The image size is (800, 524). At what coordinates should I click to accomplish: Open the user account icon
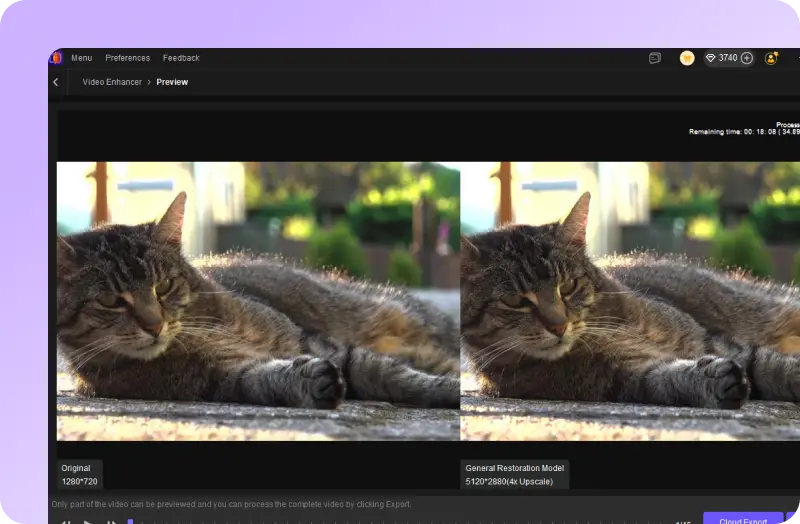pyautogui.click(x=771, y=58)
